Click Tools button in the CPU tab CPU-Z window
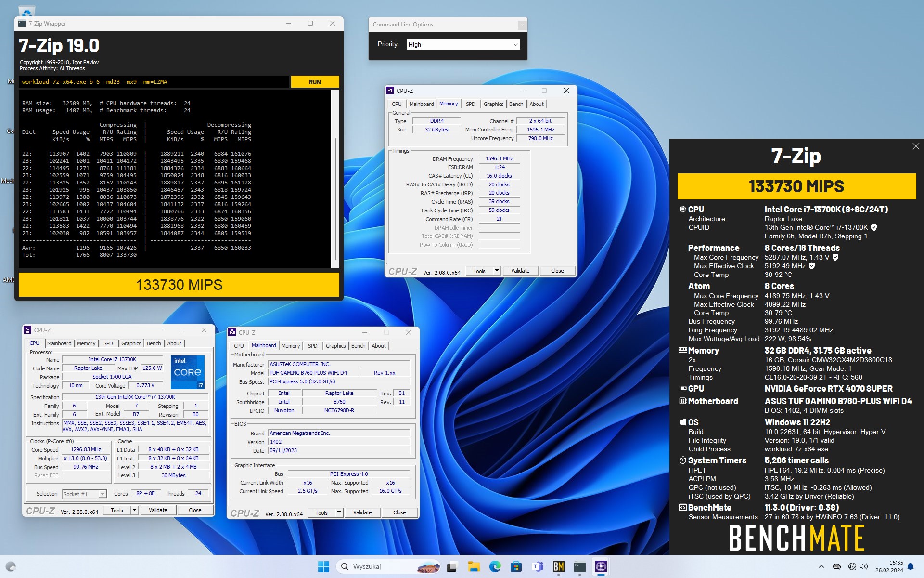Image resolution: width=924 pixels, height=578 pixels. [x=117, y=510]
